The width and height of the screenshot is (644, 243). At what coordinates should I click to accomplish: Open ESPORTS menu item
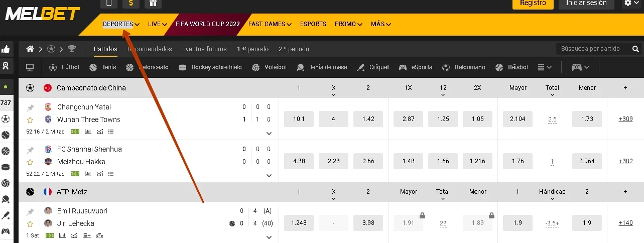point(313,24)
